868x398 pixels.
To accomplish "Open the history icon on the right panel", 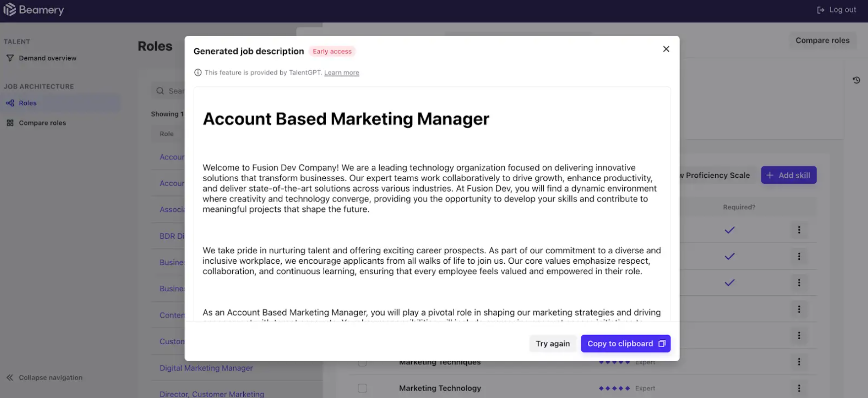I will click(856, 80).
